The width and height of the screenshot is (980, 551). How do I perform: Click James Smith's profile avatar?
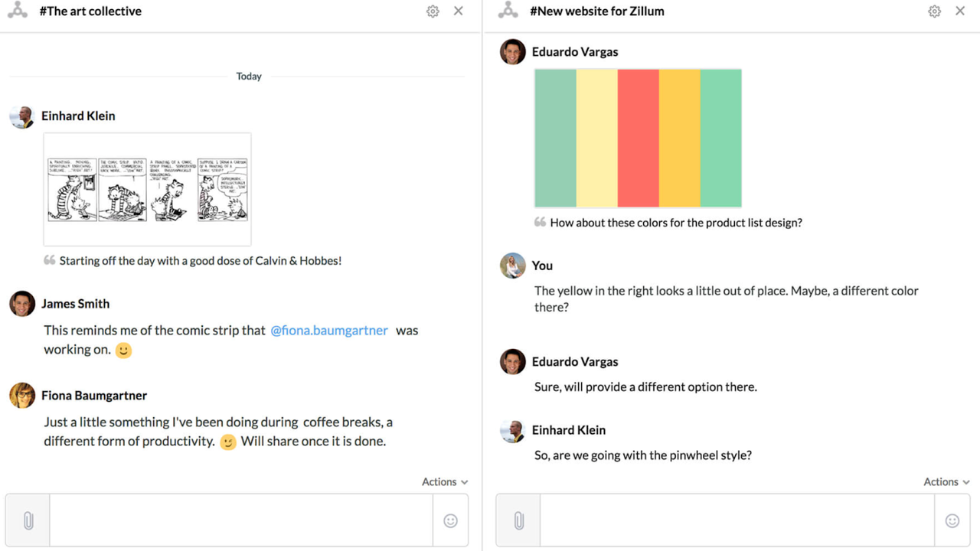[22, 304]
